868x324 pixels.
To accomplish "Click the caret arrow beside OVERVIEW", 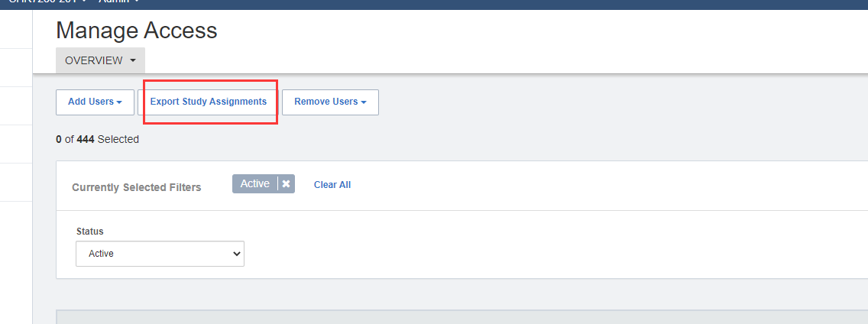I will coord(133,60).
